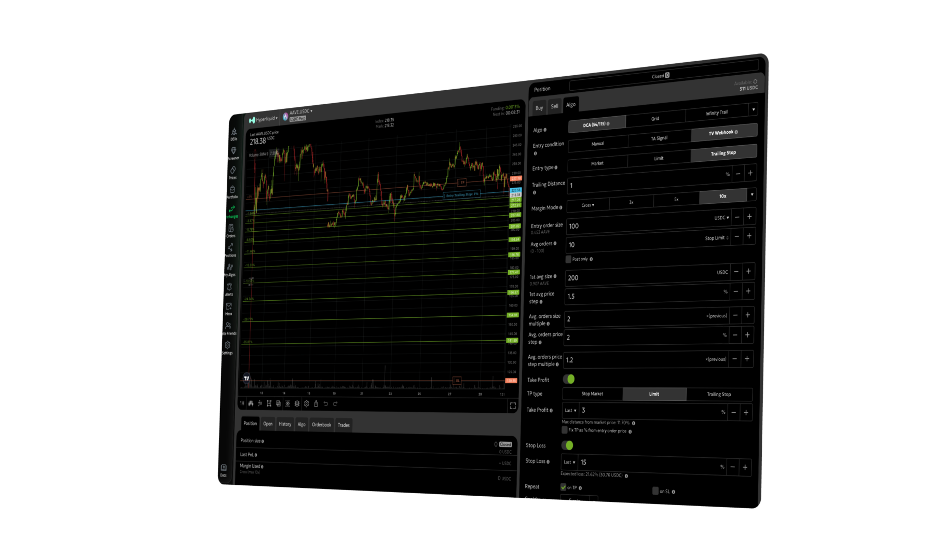The height and width of the screenshot is (560, 931).
Task: Switch to the Orderbook tab
Action: (321, 425)
